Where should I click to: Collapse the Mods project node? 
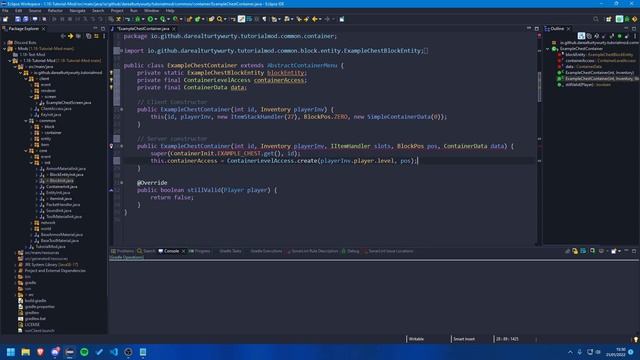pos(4,49)
